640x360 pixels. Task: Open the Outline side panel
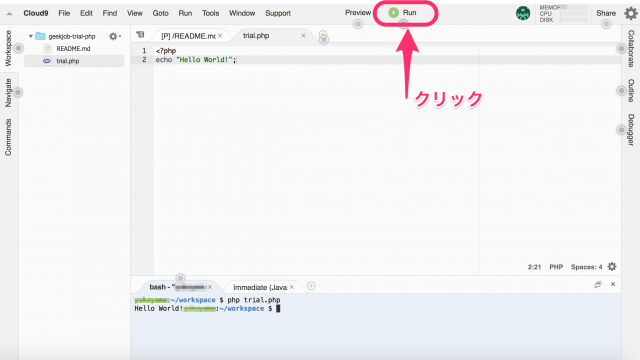pyautogui.click(x=631, y=91)
